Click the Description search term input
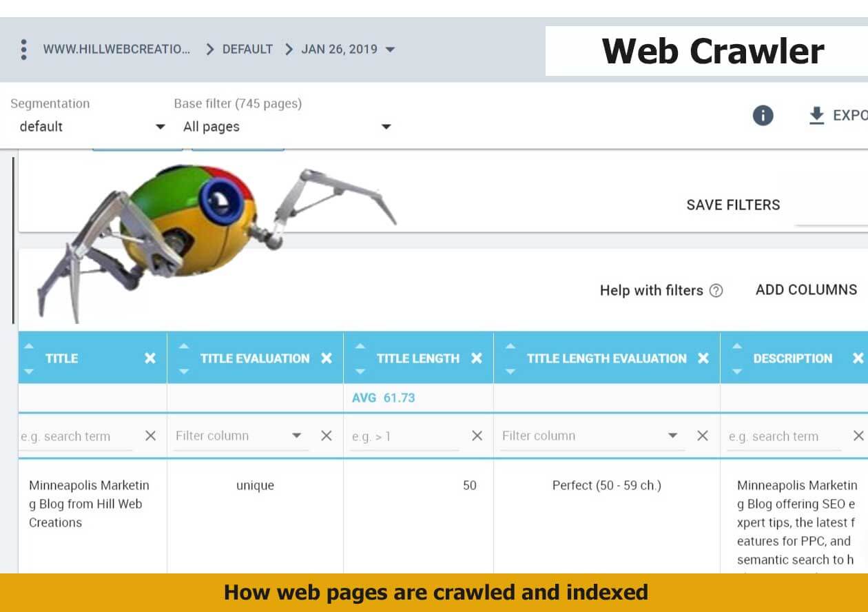 784,436
